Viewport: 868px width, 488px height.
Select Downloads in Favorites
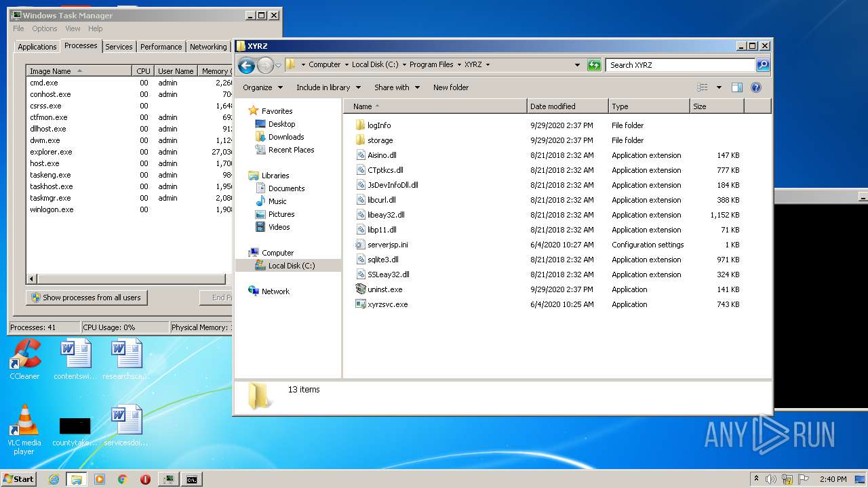pos(285,137)
